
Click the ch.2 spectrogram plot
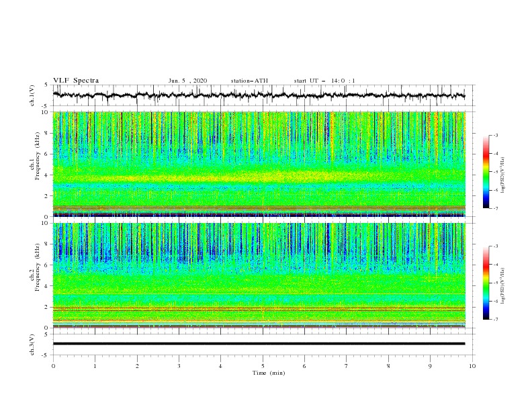(259, 275)
